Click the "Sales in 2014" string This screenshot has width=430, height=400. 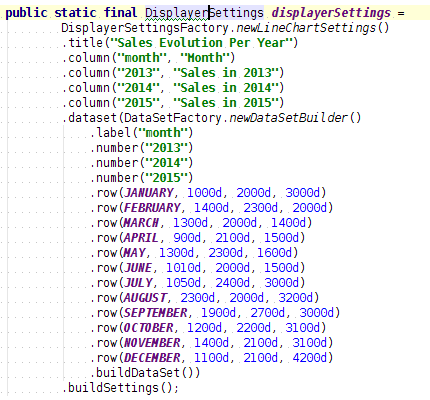225,88
